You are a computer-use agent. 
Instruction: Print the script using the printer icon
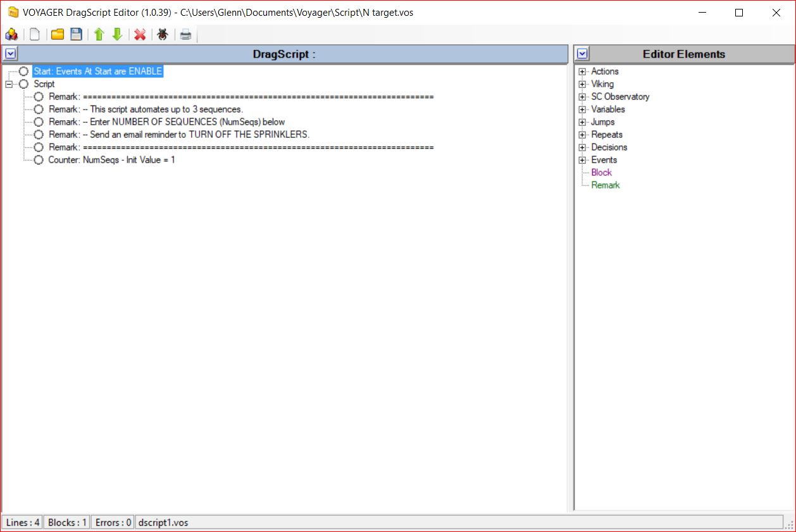[185, 34]
